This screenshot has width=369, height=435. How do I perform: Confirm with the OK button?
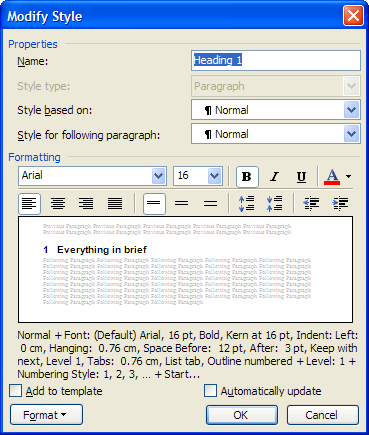coord(242,415)
